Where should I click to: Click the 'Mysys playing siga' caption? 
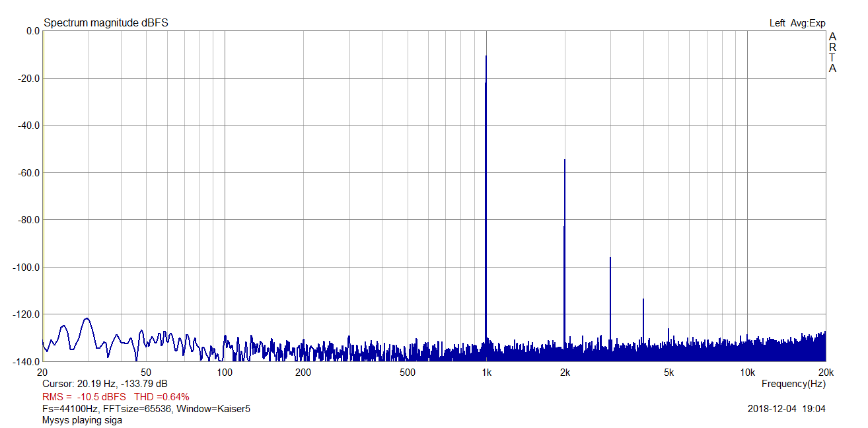coord(82,420)
